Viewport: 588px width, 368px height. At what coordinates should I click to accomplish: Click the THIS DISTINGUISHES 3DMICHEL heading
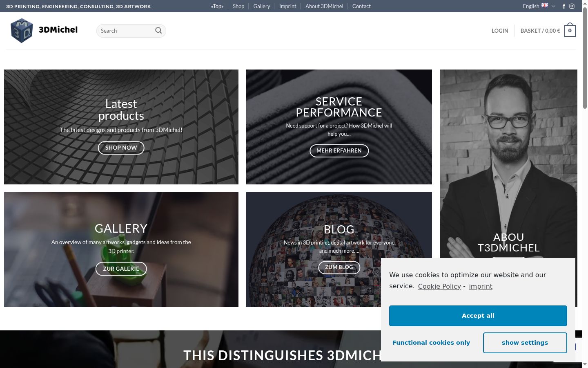pyautogui.click(x=282, y=355)
